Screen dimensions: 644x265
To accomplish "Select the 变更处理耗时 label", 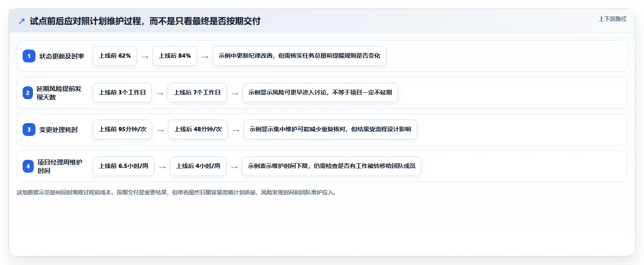I will (x=59, y=130).
